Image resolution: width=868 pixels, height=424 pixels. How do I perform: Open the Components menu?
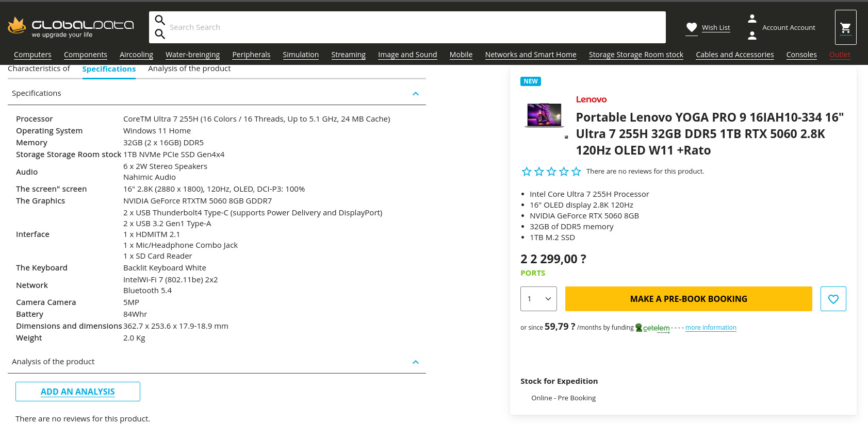(85, 55)
